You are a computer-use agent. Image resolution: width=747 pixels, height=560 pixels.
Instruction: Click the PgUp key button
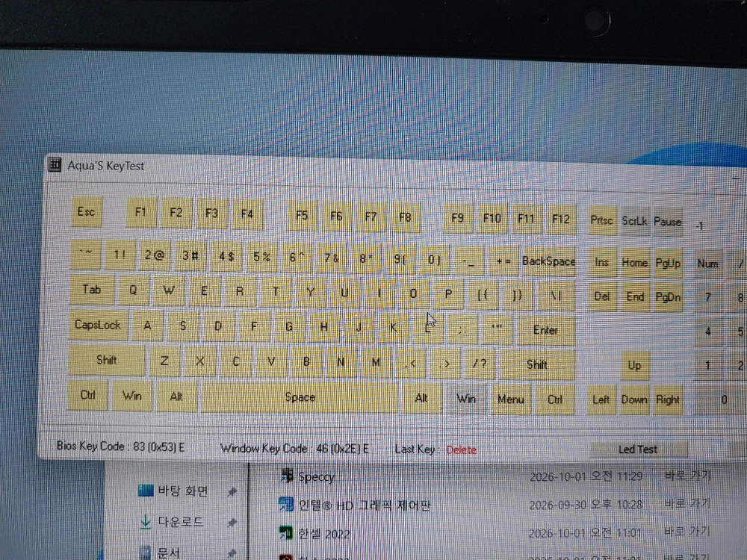pos(668,264)
